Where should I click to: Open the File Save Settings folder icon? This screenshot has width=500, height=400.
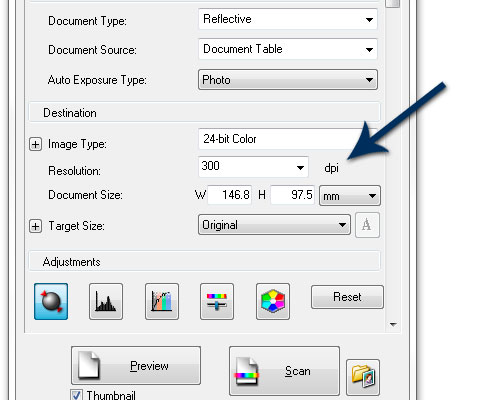pyautogui.click(x=363, y=377)
